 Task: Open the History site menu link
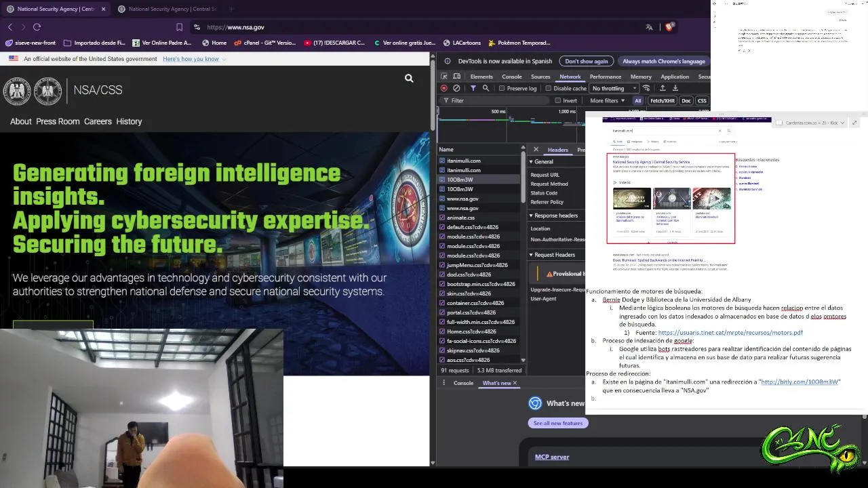[x=129, y=121]
